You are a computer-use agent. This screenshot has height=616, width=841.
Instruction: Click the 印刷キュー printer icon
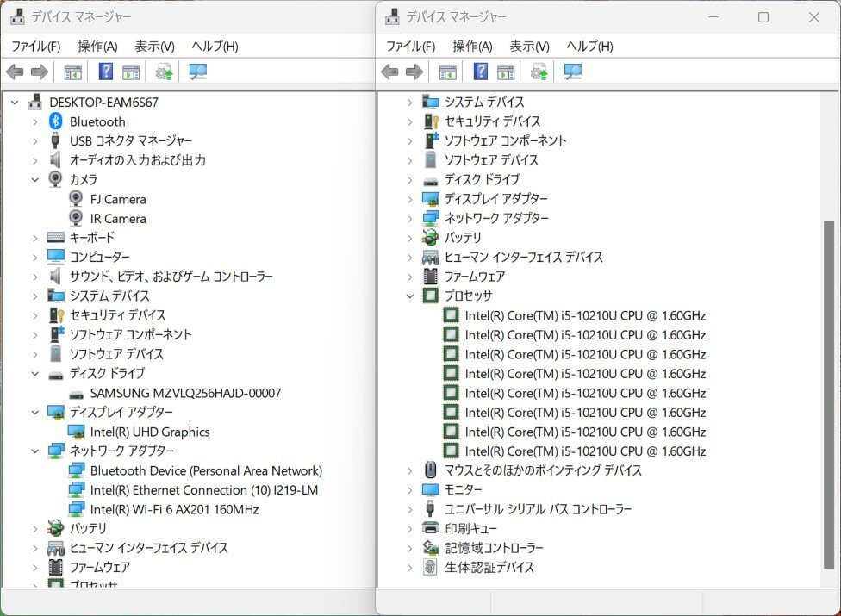click(431, 528)
